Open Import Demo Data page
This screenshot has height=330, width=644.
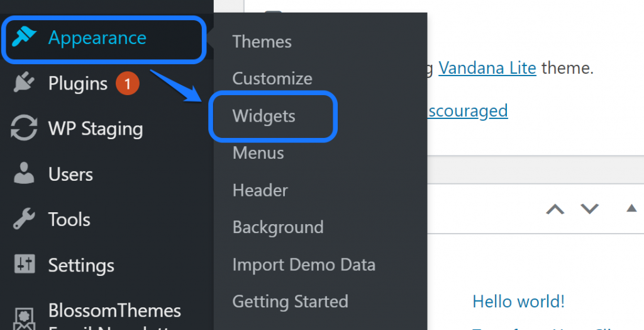303,265
